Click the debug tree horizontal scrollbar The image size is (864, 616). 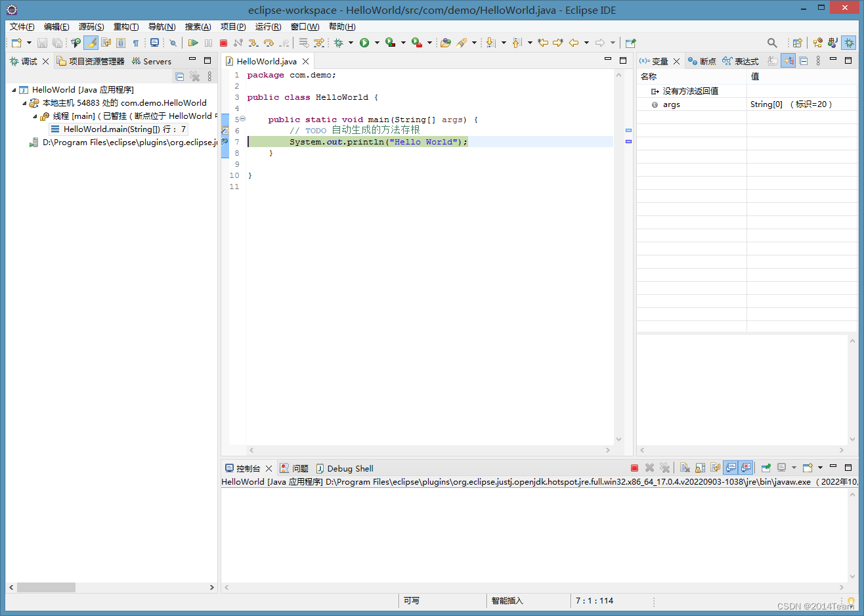point(46,587)
